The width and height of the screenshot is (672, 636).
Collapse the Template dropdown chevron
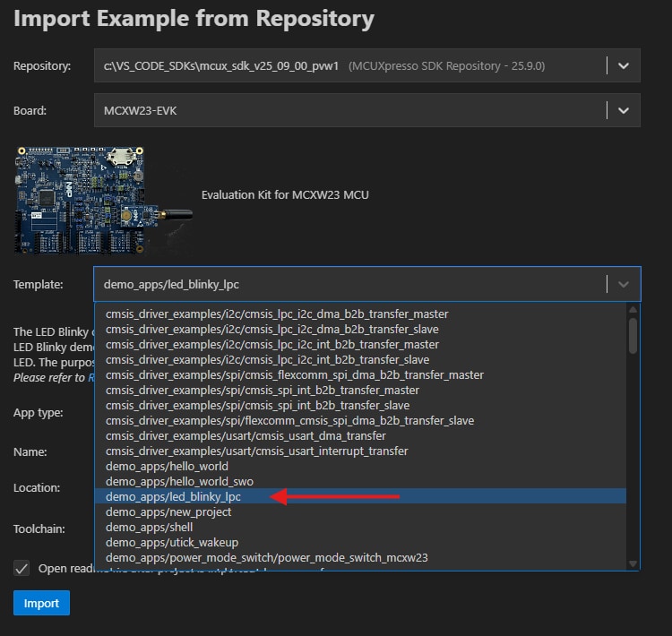click(x=624, y=284)
